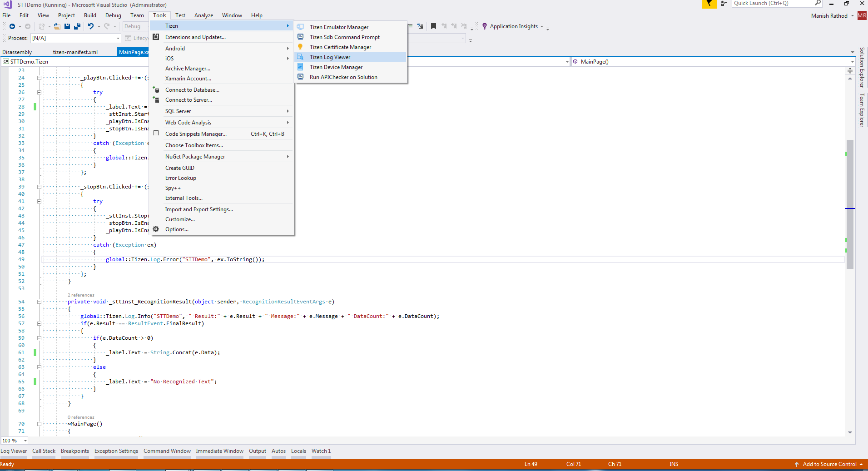Collapse the _sttInst_RecognitionResult method at line 54

point(39,302)
